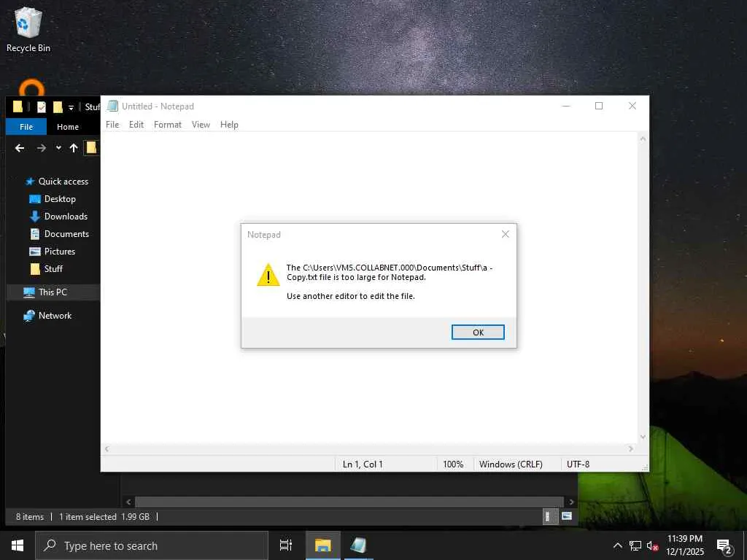The height and width of the screenshot is (560, 747).
Task: Click the Quick access star icon
Action: (x=30, y=182)
